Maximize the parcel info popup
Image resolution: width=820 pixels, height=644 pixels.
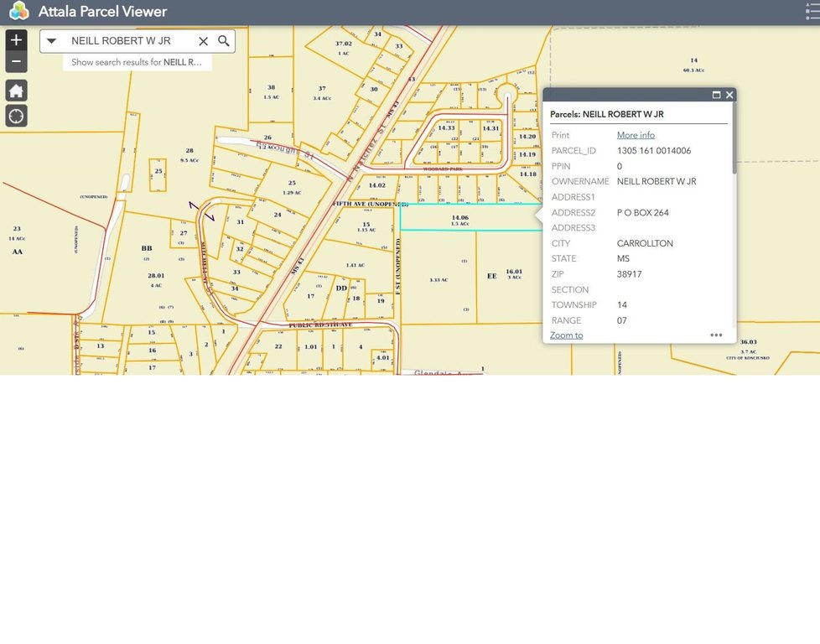(717, 95)
